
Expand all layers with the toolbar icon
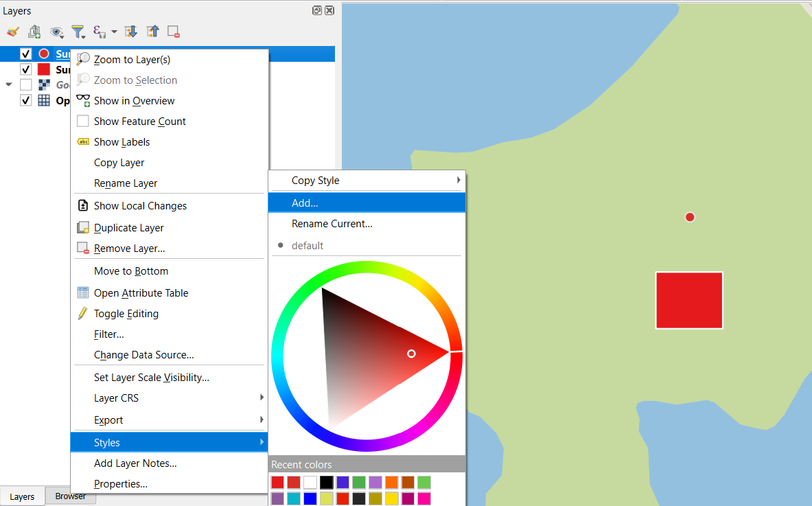tap(130, 32)
